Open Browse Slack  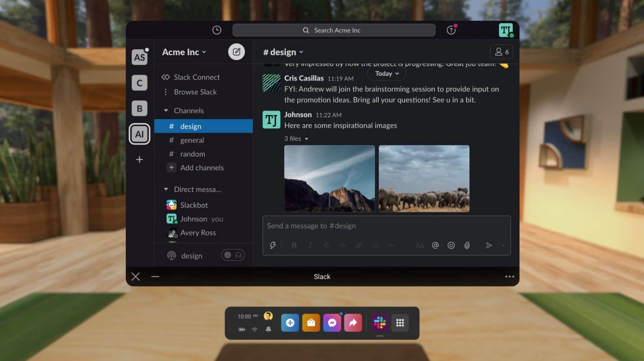pyautogui.click(x=195, y=92)
